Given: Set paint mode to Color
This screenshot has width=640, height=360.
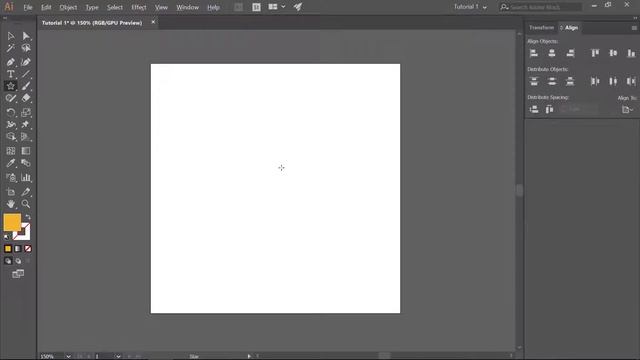Looking at the screenshot, I should 8,249.
